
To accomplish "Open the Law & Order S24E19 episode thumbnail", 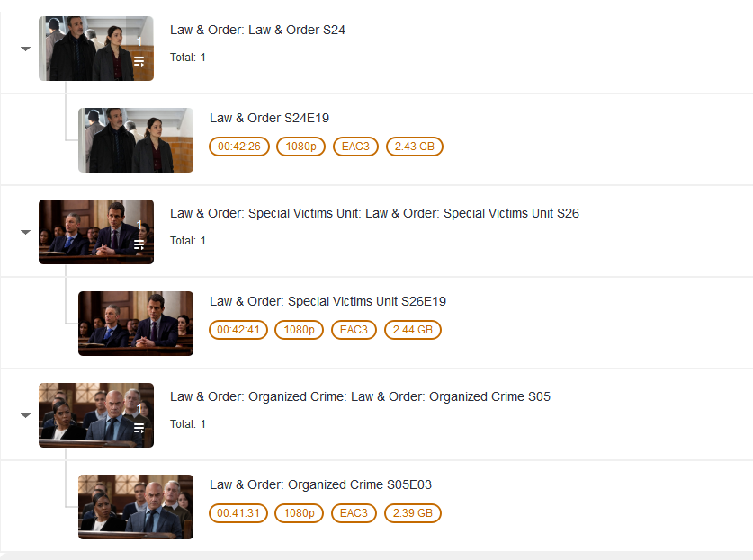I will point(136,140).
